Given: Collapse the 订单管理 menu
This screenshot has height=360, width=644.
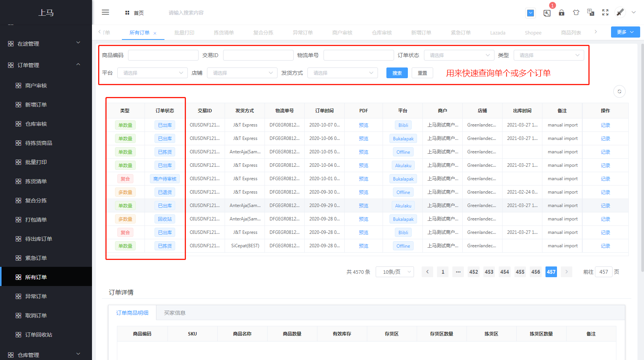Looking at the screenshot, I should click(78, 64).
